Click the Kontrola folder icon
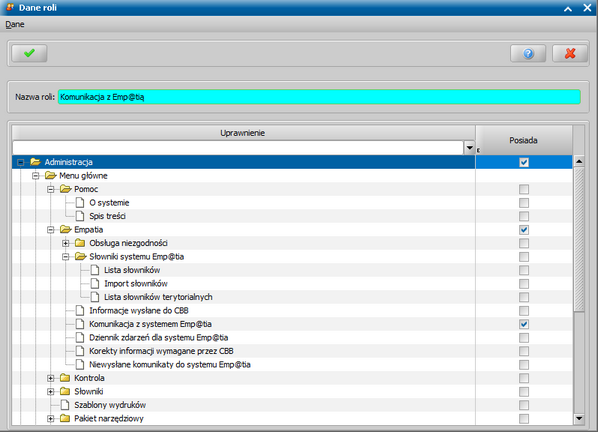 pyautogui.click(x=65, y=378)
